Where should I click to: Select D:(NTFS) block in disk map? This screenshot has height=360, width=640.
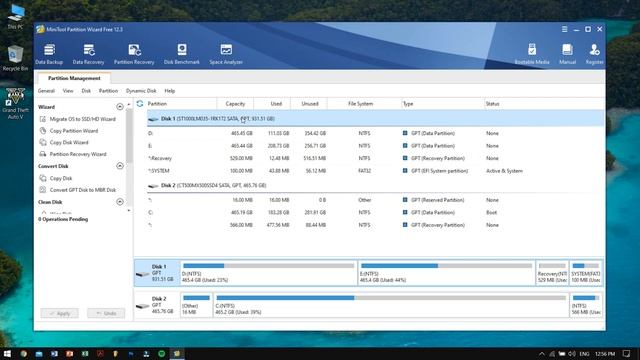pos(269,273)
